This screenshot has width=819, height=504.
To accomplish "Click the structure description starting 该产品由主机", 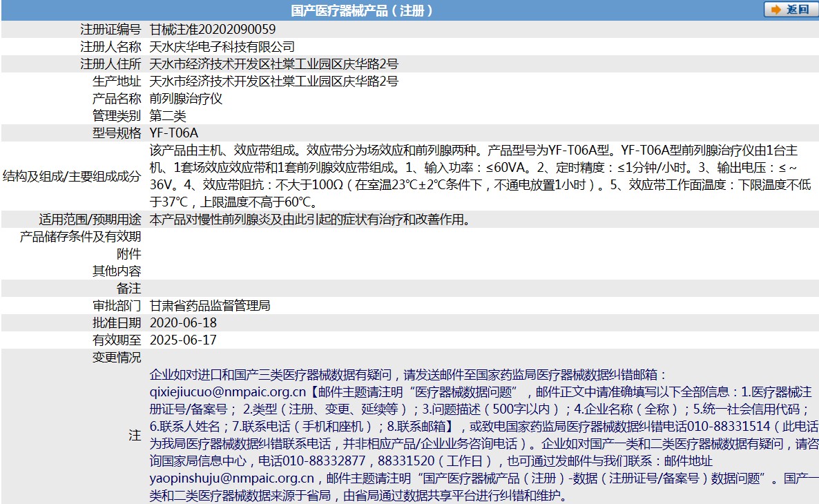I will pyautogui.click(x=481, y=176).
